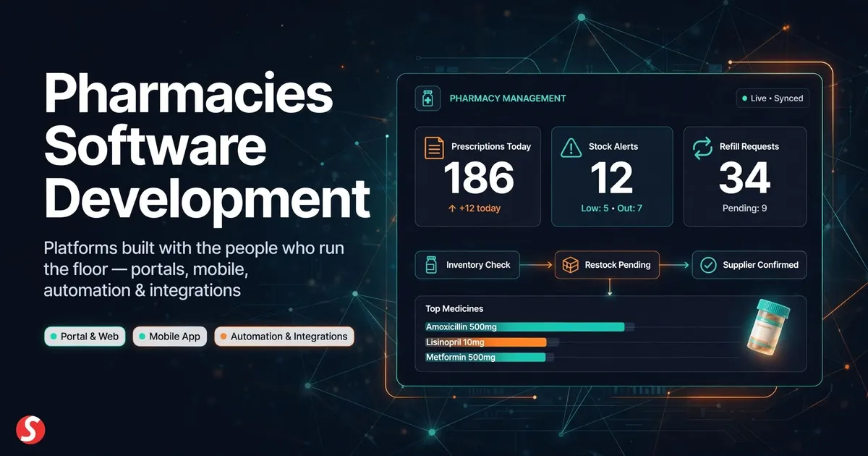Screen dimensions: 868x456
Task: Click the red S logo badge
Action: pyautogui.click(x=30, y=429)
